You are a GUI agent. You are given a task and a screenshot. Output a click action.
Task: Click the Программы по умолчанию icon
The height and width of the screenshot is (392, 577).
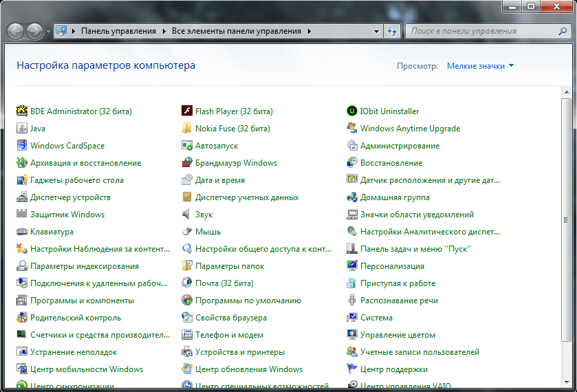[187, 301]
